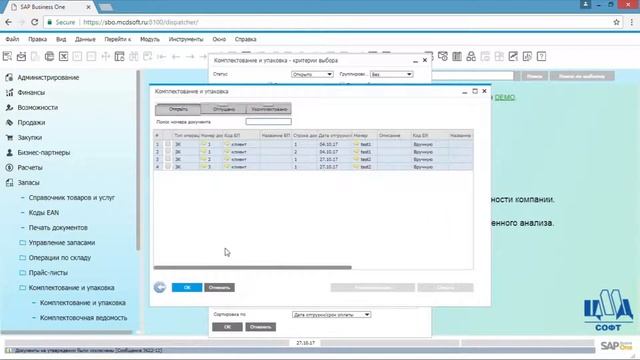Click the Финансы module icon

tap(9, 93)
